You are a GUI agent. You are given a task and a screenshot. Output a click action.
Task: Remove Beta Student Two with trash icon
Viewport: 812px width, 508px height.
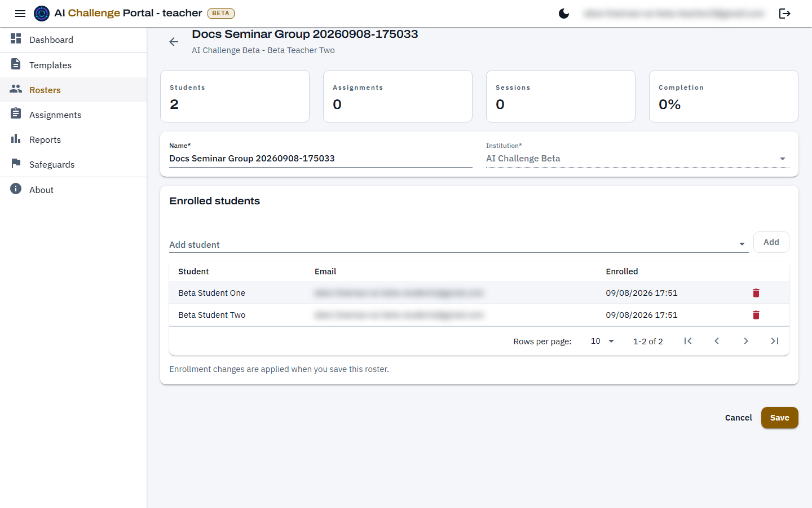756,315
